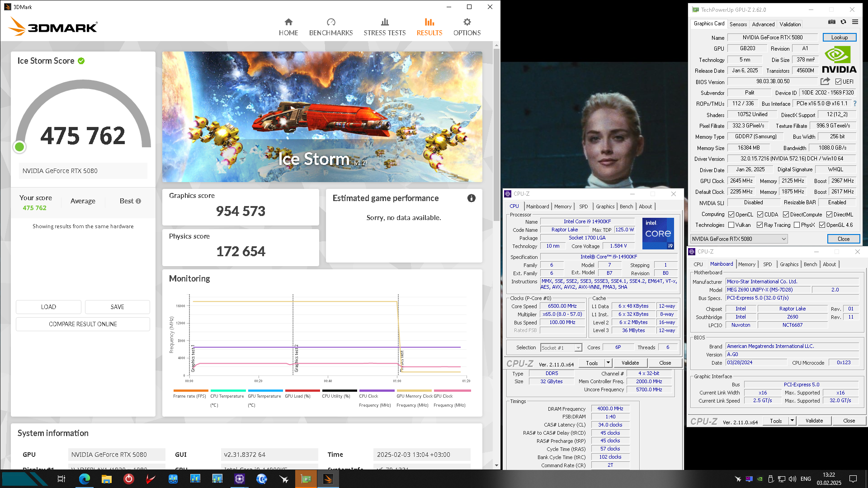Screen dimensions: 868x488
Task: Open Graphics tab in right CPU-Z window
Action: coord(789,264)
